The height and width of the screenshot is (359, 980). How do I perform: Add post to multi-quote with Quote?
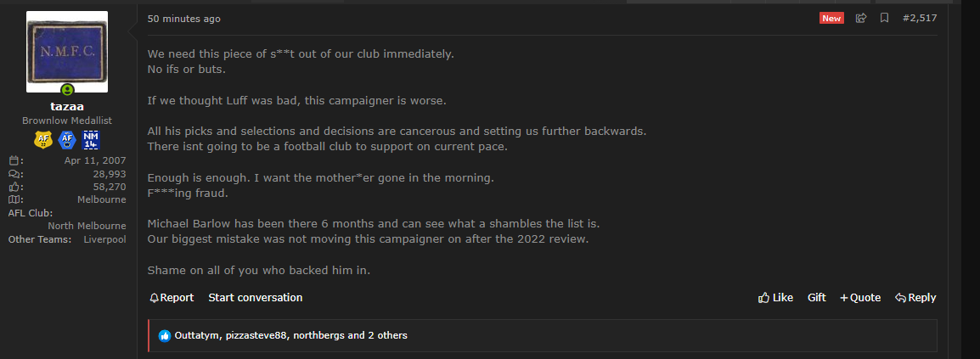[x=860, y=298]
